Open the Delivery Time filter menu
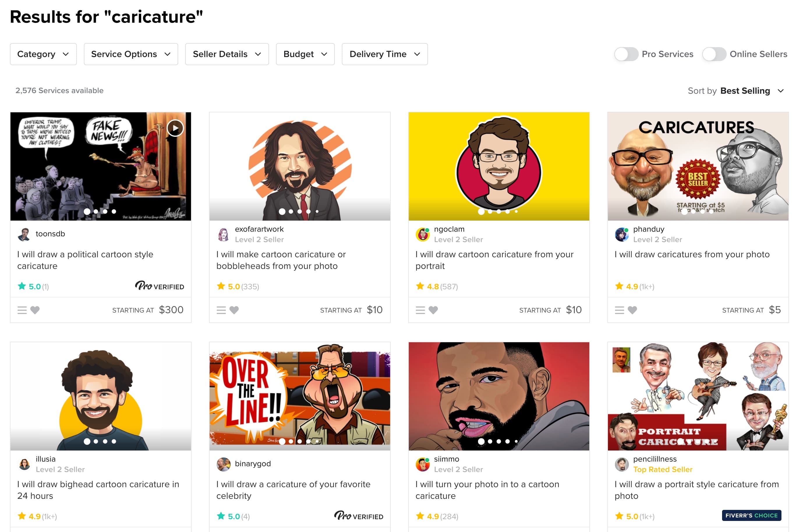Screen dimensions: 803x532 (385, 54)
